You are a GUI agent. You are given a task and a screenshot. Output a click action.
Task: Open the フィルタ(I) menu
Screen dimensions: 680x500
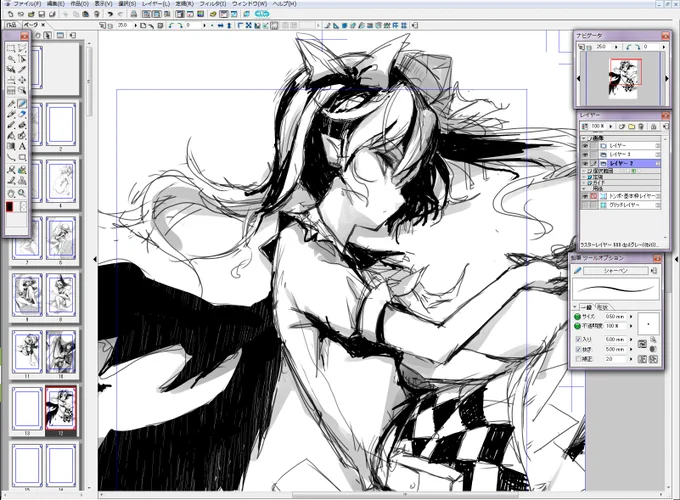[212, 3]
